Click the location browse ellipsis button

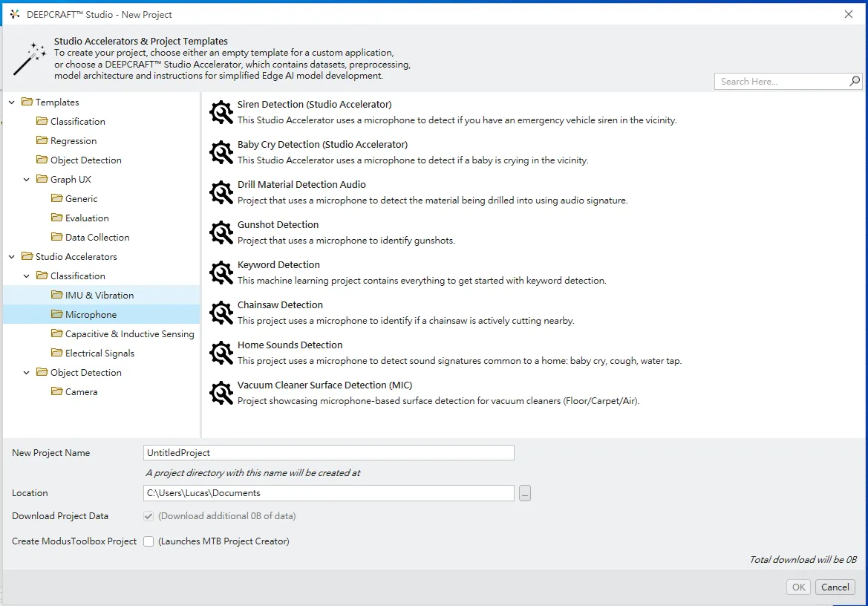click(x=525, y=493)
